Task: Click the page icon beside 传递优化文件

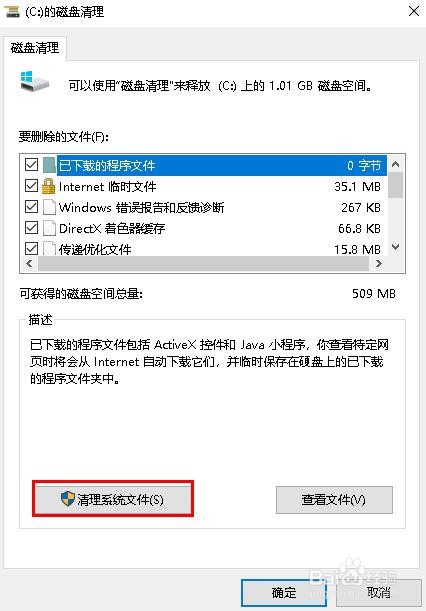Action: pyautogui.click(x=49, y=248)
